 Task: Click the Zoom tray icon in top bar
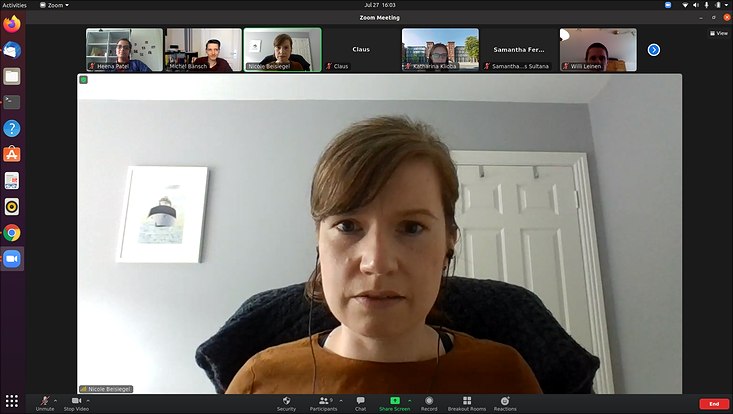[x=668, y=5]
